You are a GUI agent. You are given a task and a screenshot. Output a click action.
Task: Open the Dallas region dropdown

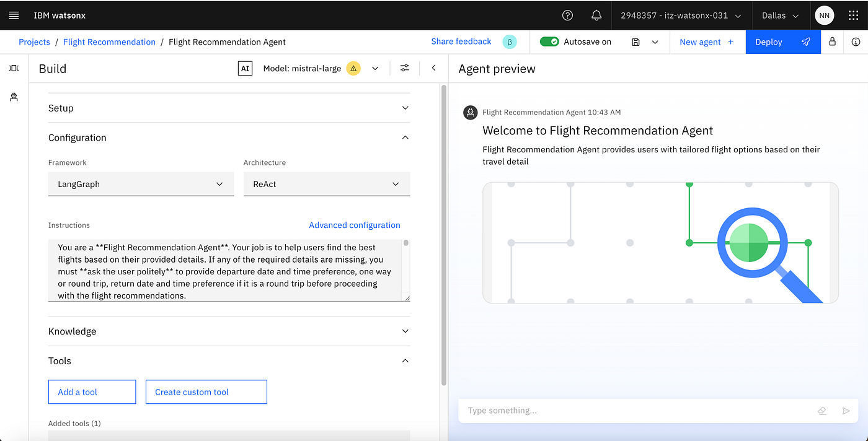780,15
